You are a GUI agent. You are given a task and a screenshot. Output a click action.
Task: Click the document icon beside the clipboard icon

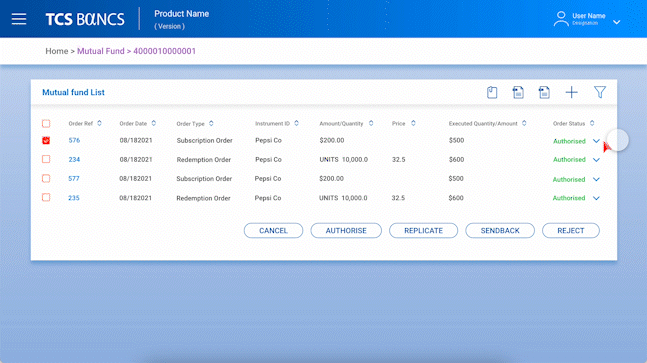point(518,92)
